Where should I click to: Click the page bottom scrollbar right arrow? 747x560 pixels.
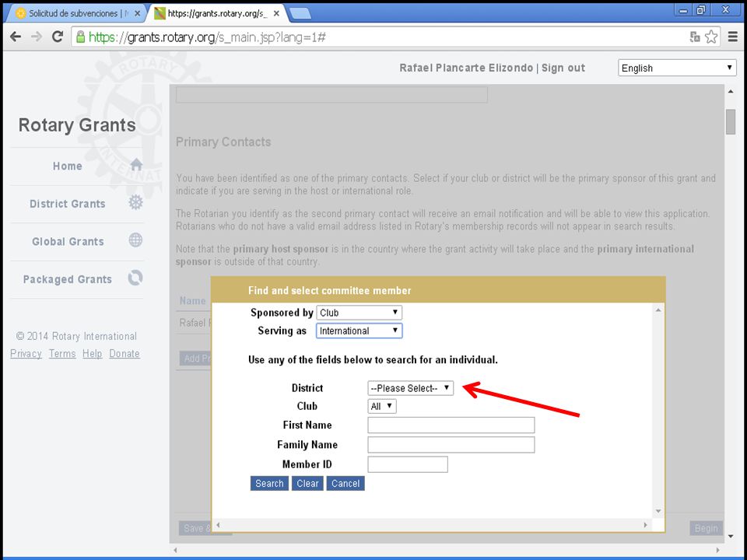click(x=718, y=550)
